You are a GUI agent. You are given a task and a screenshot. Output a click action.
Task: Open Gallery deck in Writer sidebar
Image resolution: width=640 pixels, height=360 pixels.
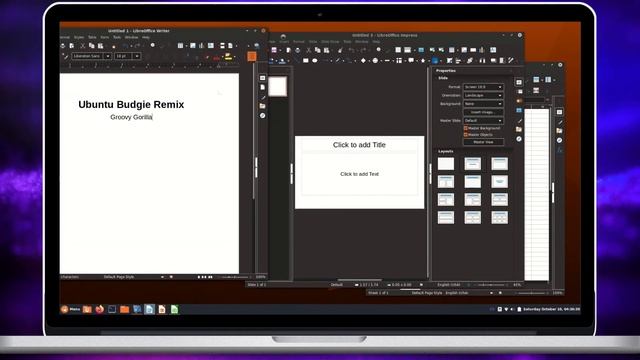click(262, 106)
